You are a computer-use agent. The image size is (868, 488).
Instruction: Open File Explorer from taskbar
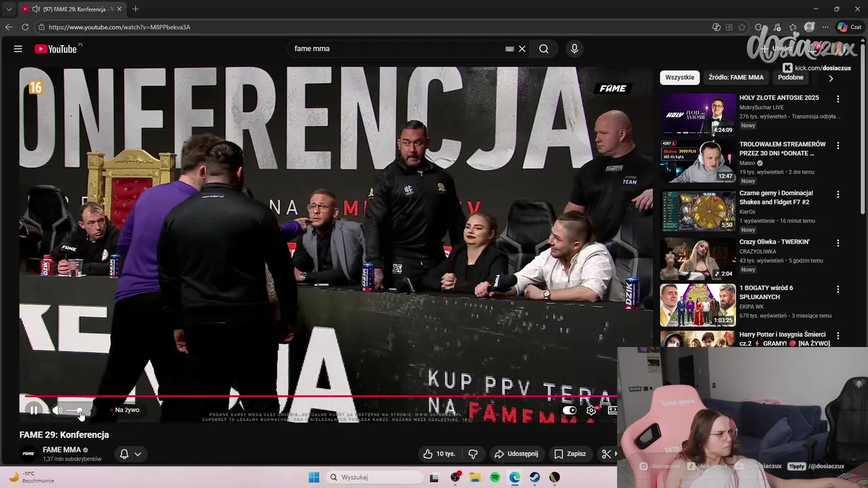click(475, 477)
